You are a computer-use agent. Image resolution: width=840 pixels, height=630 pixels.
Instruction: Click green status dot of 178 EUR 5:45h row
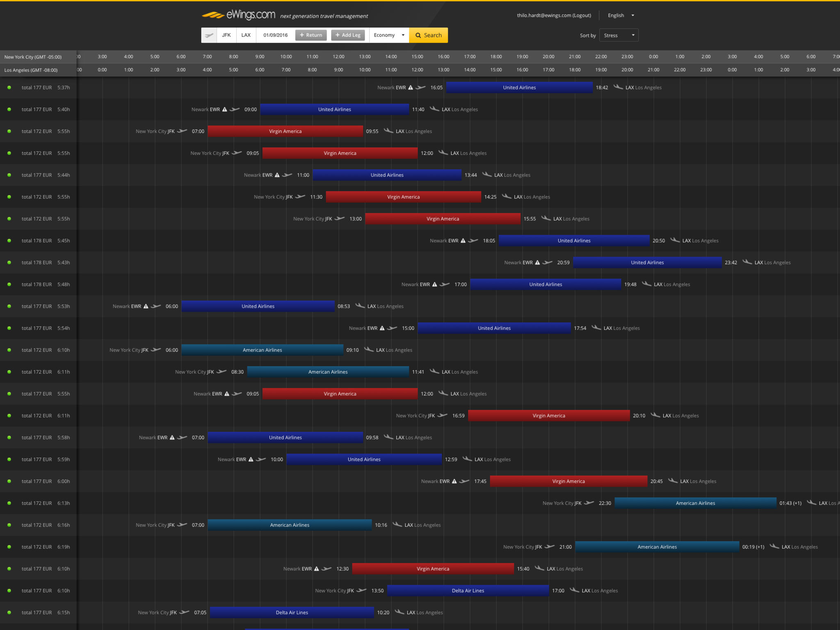(x=9, y=240)
